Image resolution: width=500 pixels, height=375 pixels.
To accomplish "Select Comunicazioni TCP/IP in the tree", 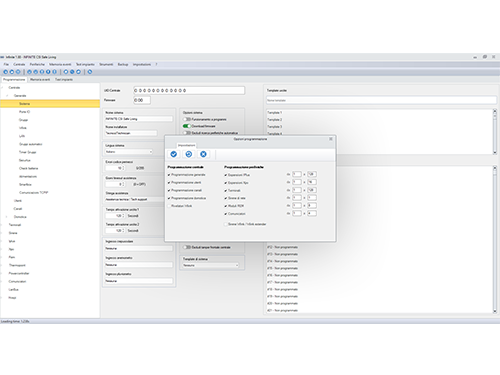I will coord(33,193).
